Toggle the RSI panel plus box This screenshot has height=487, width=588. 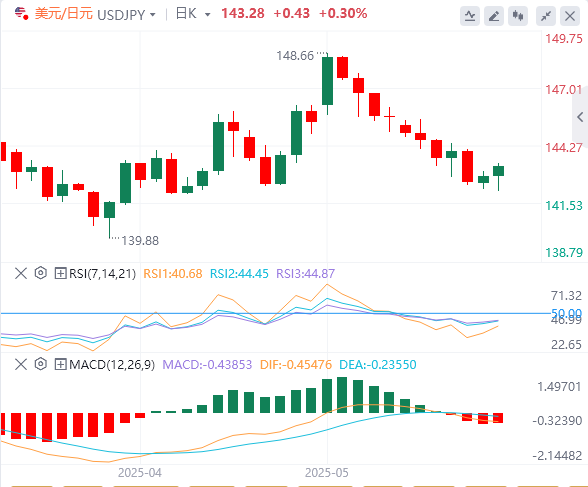coord(60,273)
